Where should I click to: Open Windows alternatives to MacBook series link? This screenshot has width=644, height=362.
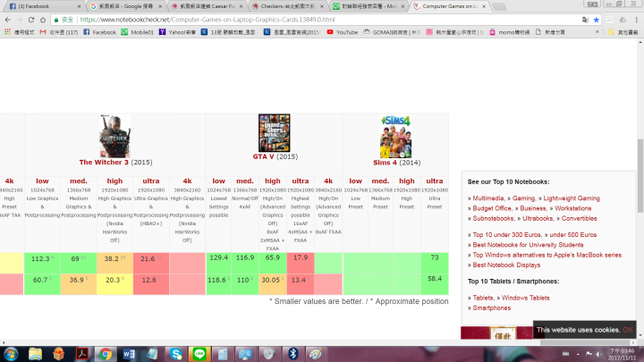(x=547, y=255)
